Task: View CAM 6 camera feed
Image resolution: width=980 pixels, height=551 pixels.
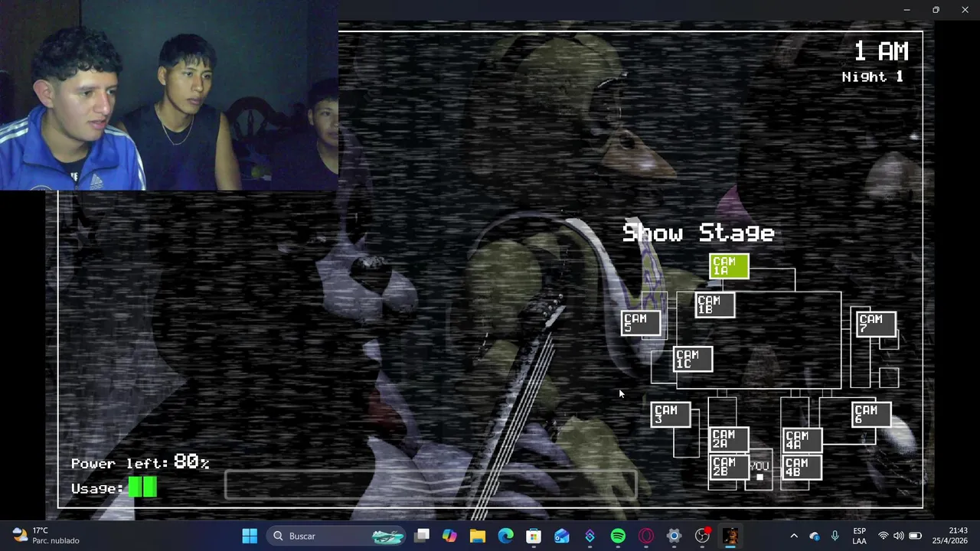Action: click(x=871, y=414)
